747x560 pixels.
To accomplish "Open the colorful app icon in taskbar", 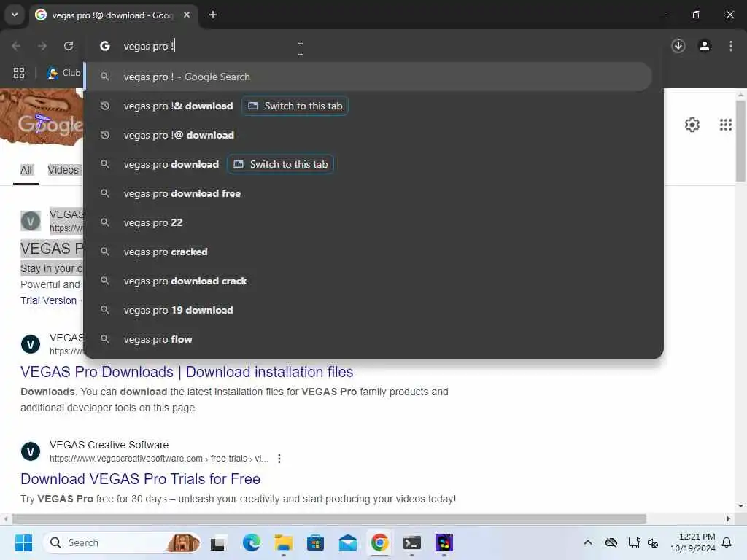I will point(444,542).
